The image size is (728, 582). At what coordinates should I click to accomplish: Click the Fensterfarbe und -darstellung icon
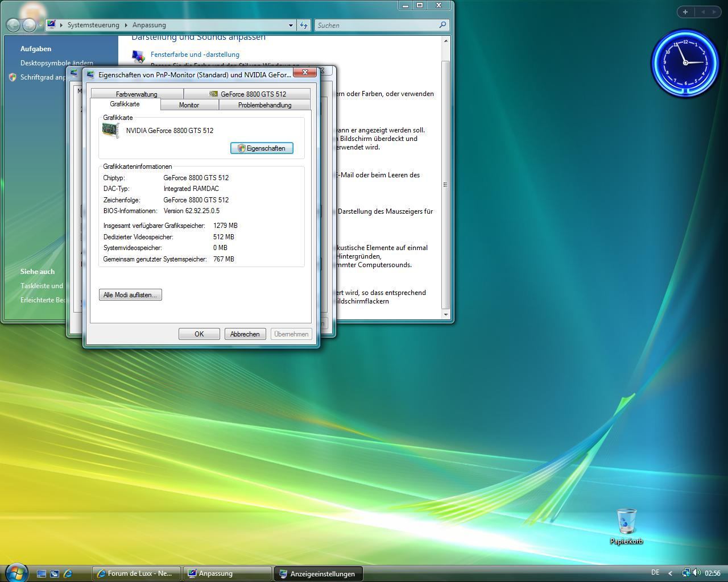click(138, 56)
